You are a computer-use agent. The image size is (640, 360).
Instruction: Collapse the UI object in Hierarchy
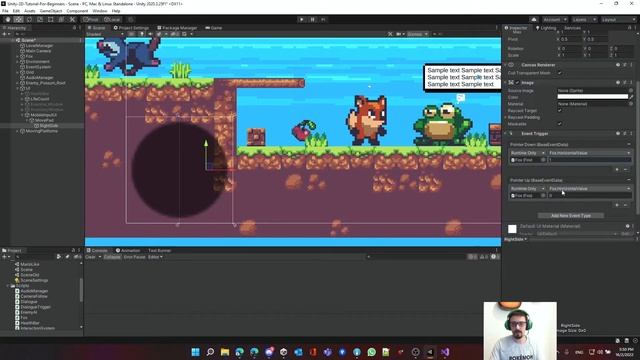[18, 88]
